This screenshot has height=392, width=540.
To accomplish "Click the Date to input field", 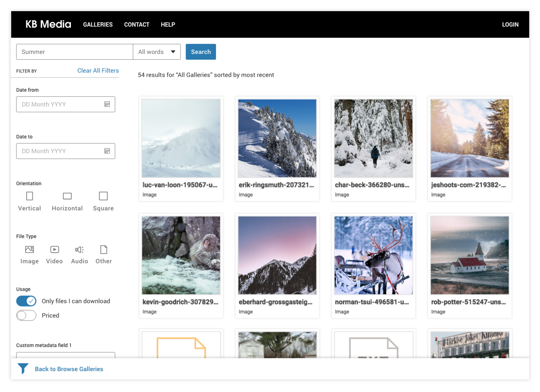I will (x=66, y=151).
